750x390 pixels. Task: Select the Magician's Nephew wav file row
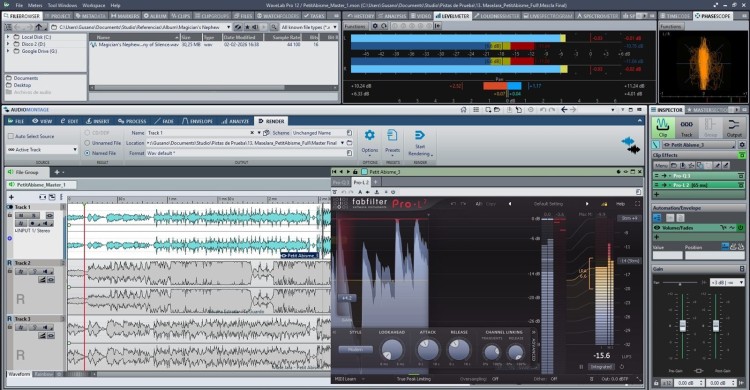213,44
